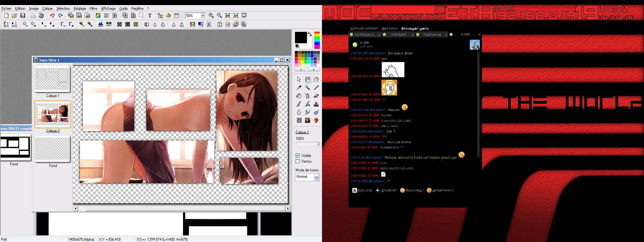Open the histogram icon in the toolbar
The image size is (644, 242).
[x=101, y=24]
